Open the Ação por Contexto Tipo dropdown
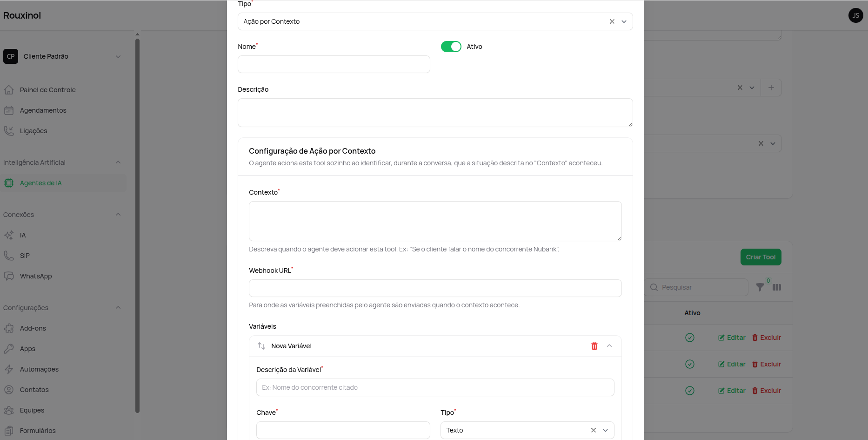This screenshot has height=440, width=868. [x=624, y=21]
